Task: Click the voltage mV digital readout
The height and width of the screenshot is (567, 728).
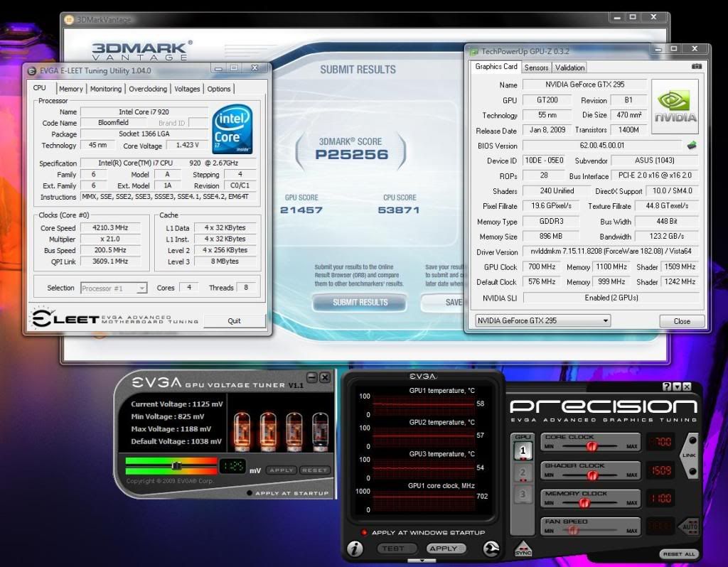Action: click(232, 466)
